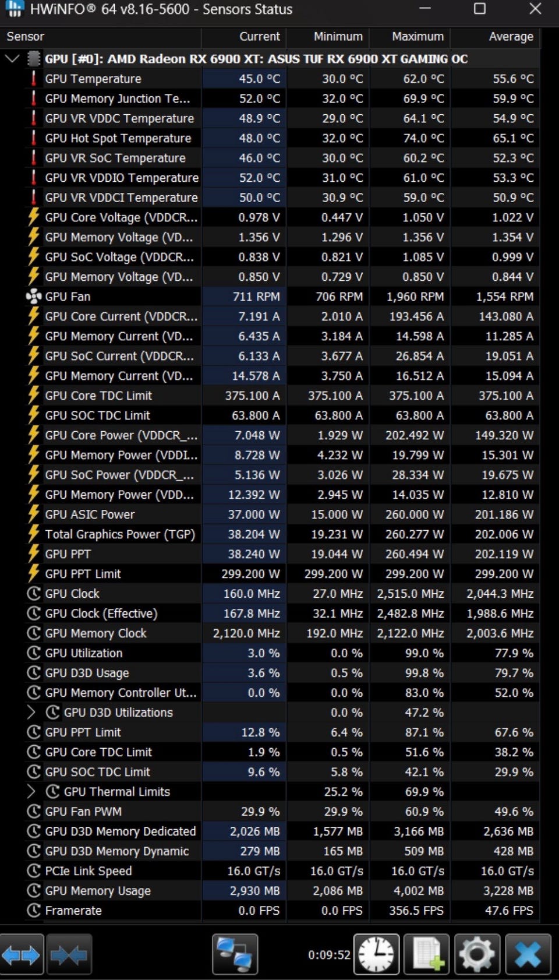
Task: Open sensor settings gear icon
Action: (477, 954)
